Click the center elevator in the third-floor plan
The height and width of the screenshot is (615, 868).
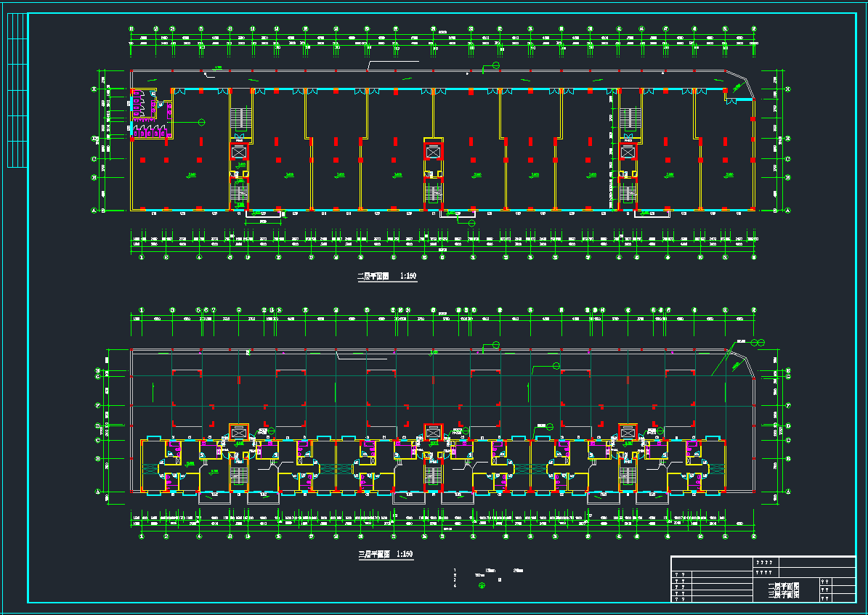click(x=433, y=432)
